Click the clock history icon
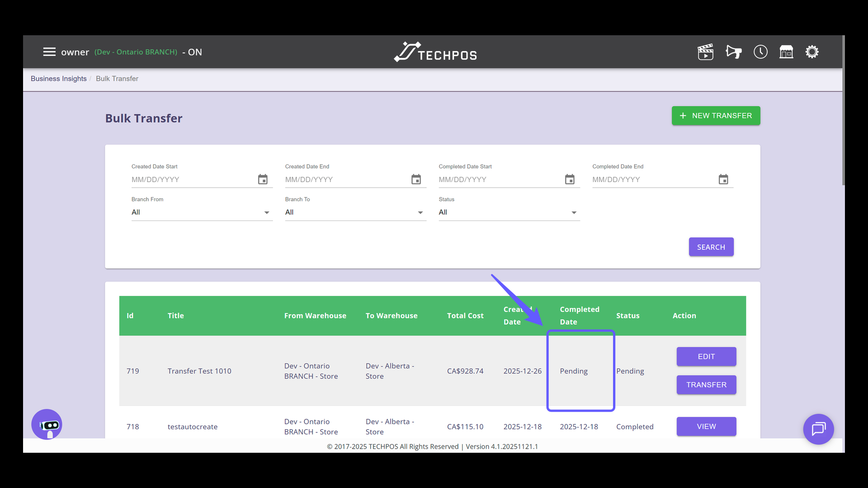The height and width of the screenshot is (488, 868). point(760,52)
